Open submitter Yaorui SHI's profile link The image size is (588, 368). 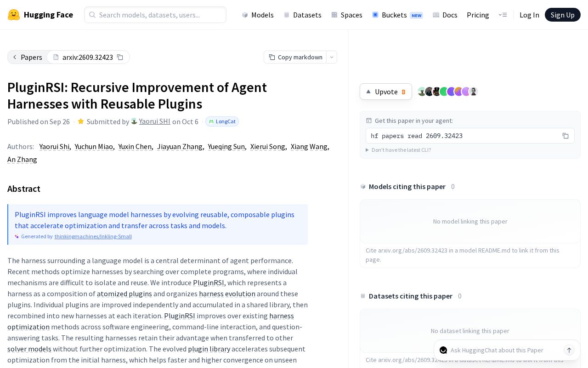click(155, 121)
